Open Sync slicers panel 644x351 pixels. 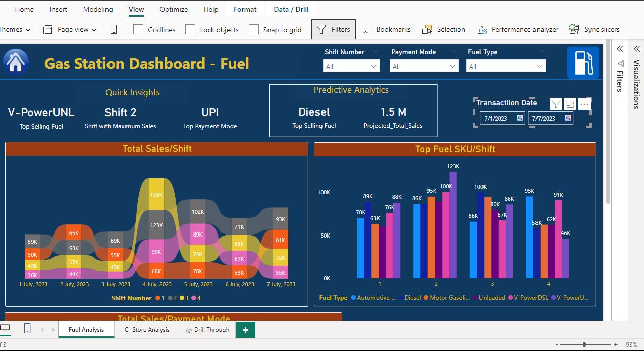click(594, 30)
